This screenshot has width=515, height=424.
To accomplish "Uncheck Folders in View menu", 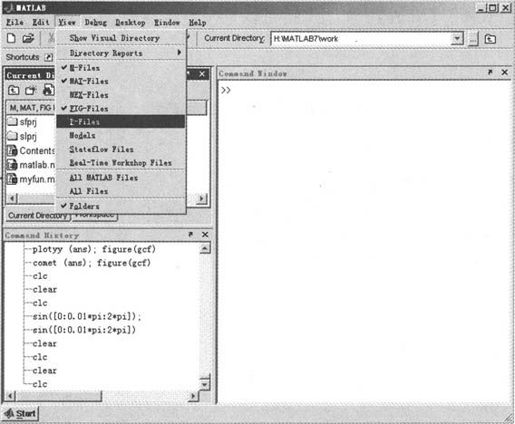I will point(121,206).
